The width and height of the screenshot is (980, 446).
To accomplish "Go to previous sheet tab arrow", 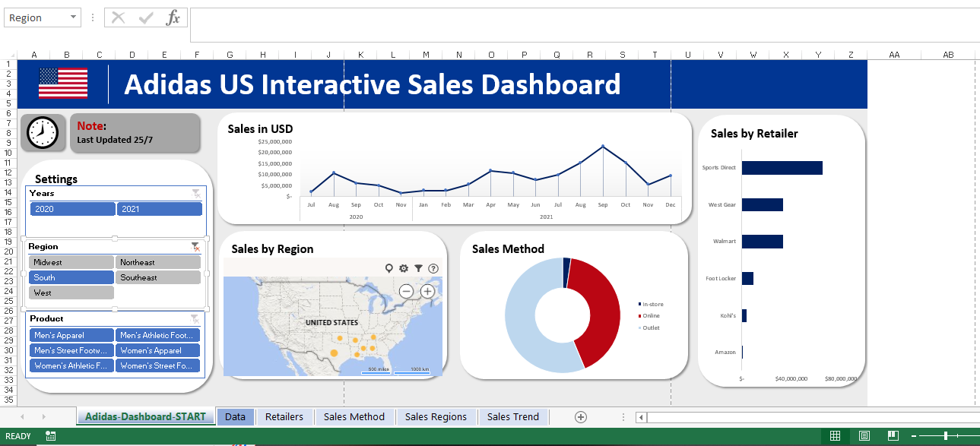I will point(22,417).
